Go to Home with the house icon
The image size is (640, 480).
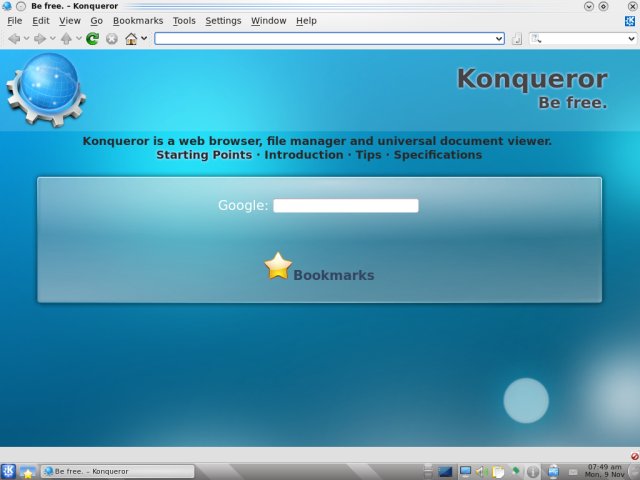[x=131, y=39]
